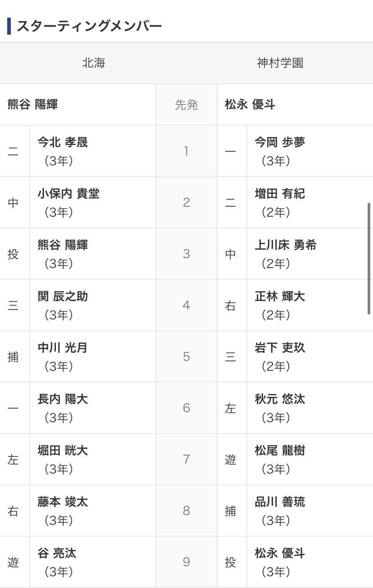373x588 pixels.
Task: Tap the スターティングメンバー section heading
Action: [89, 26]
